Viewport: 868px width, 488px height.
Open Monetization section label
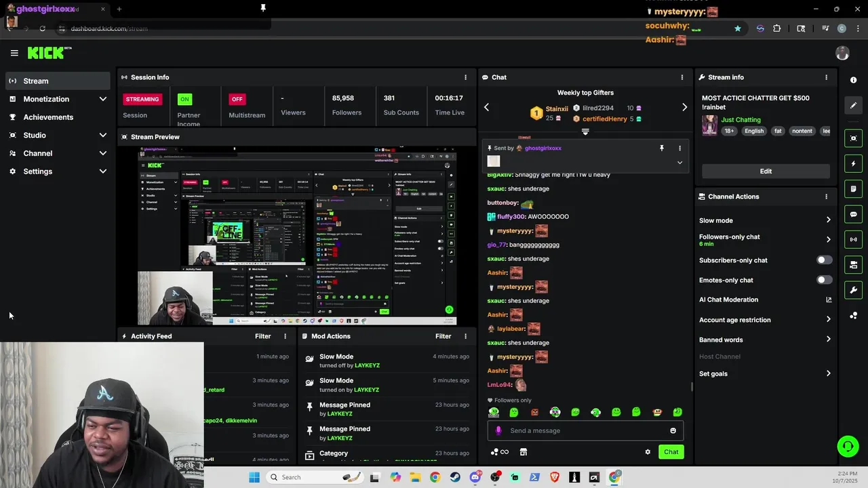(x=46, y=99)
